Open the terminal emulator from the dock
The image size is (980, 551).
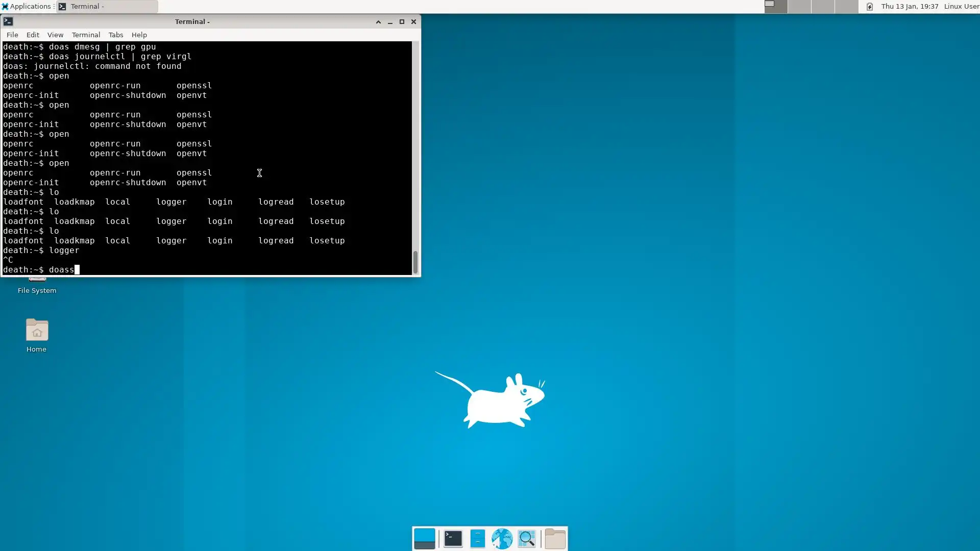click(453, 539)
